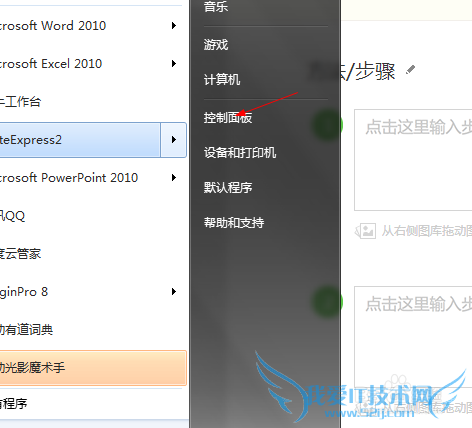Launch the ginPro 8 program entry
The height and width of the screenshot is (428, 472).
coord(24,292)
